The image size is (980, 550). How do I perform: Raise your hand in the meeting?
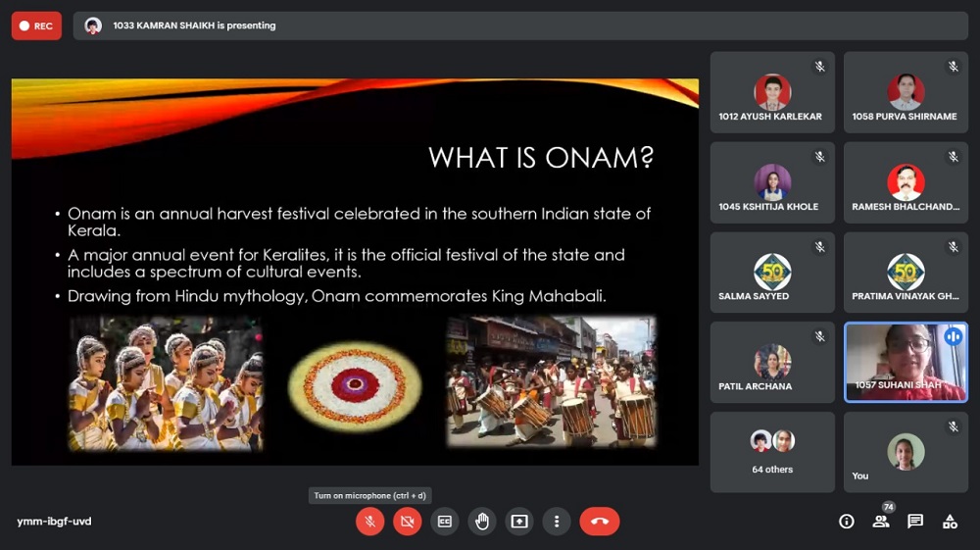pyautogui.click(x=482, y=522)
